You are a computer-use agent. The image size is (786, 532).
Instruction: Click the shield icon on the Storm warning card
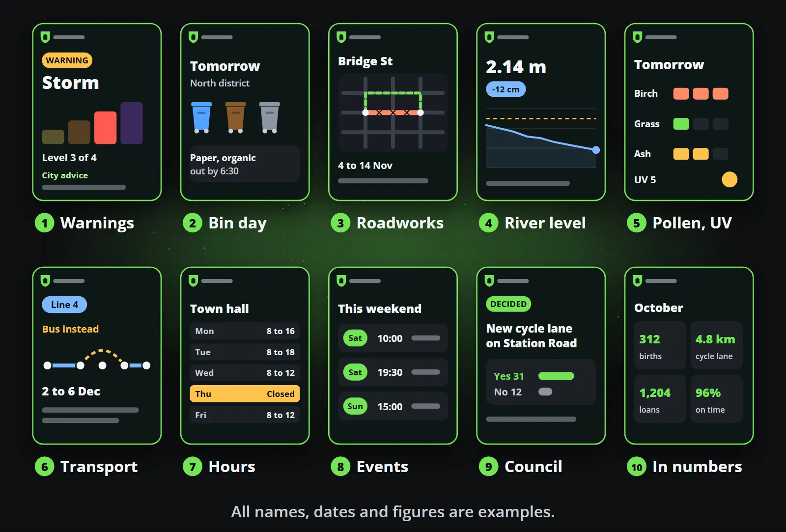click(x=45, y=37)
